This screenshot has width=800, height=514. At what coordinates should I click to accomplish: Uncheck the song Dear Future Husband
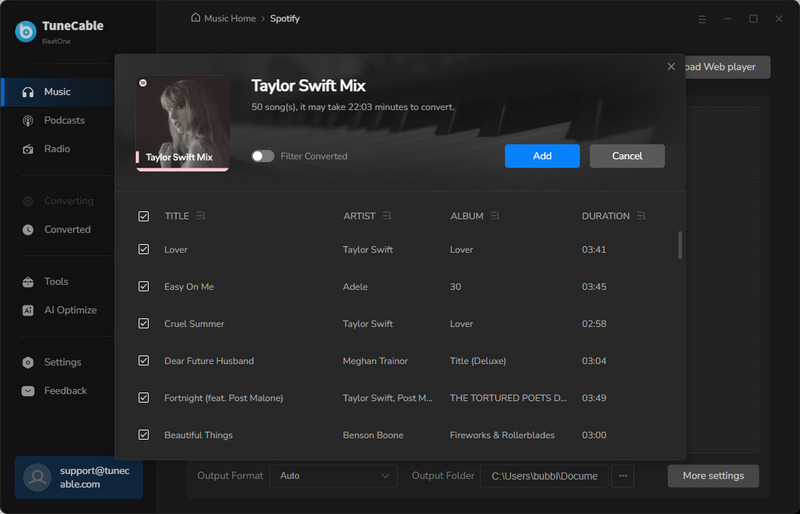coord(144,361)
